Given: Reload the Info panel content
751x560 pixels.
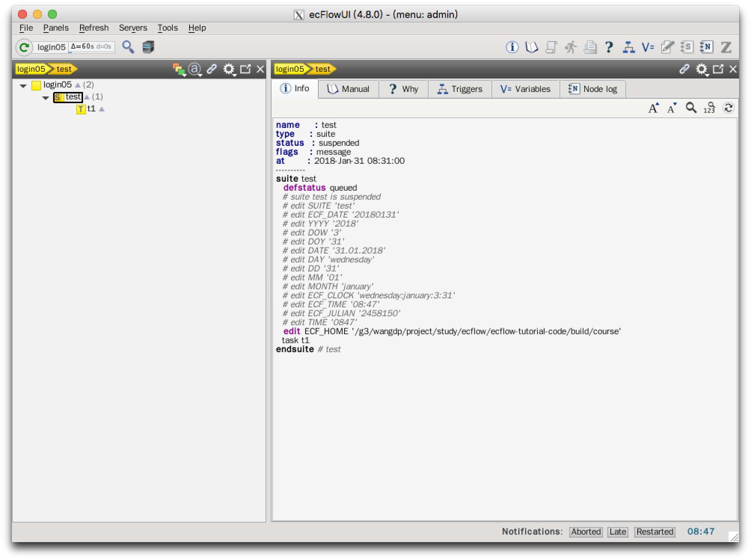Looking at the screenshot, I should 728,108.
